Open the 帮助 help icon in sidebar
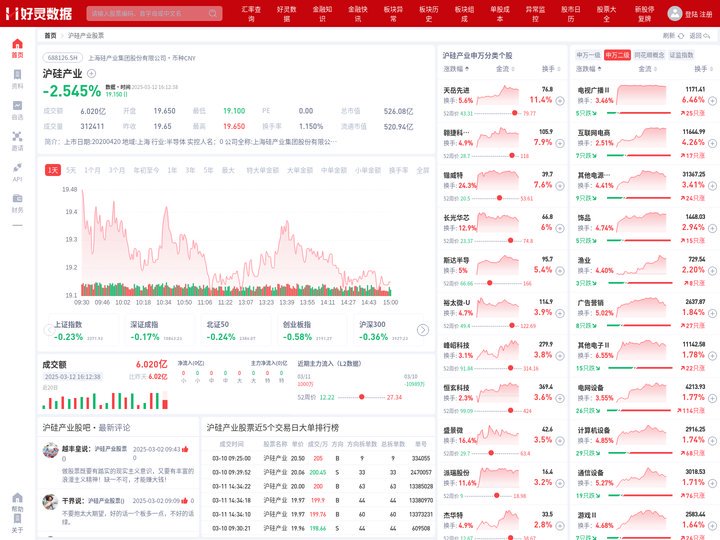720x540 pixels. (17, 498)
